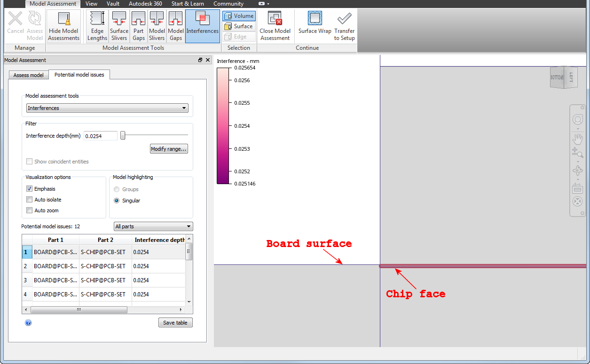Screen dimensions: 590x364
Task: Select the Surface Slivers tool
Action: point(119,26)
